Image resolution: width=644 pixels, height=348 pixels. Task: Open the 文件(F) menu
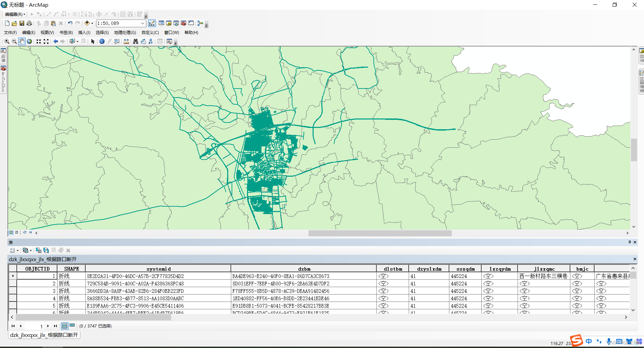coord(10,33)
